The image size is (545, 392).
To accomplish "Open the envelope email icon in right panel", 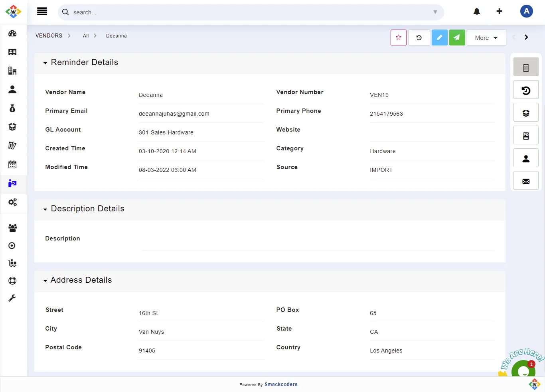I will tap(526, 181).
